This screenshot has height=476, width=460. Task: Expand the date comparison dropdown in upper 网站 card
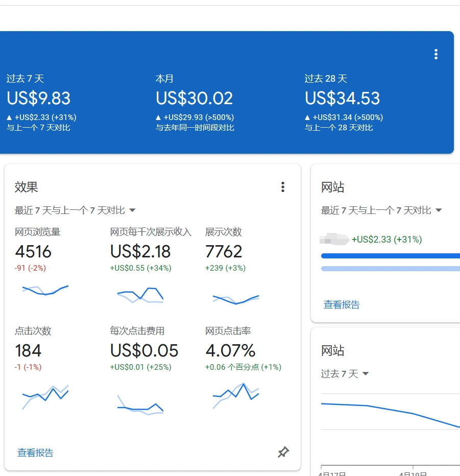pyautogui.click(x=438, y=210)
